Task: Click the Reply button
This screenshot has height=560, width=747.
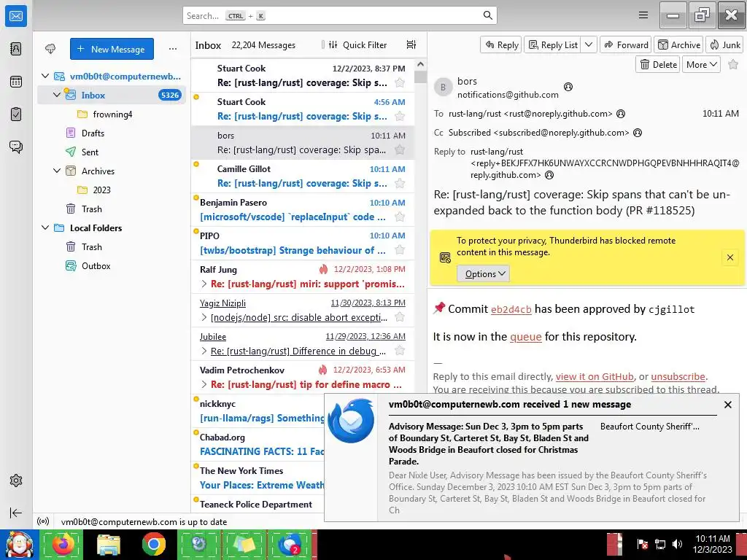Action: coord(501,44)
